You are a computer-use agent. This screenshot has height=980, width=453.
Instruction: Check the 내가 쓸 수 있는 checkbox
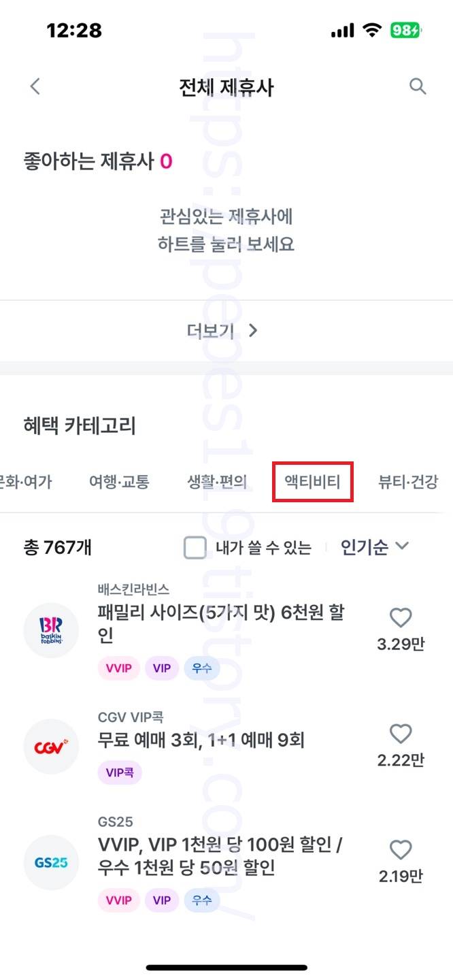tap(195, 547)
